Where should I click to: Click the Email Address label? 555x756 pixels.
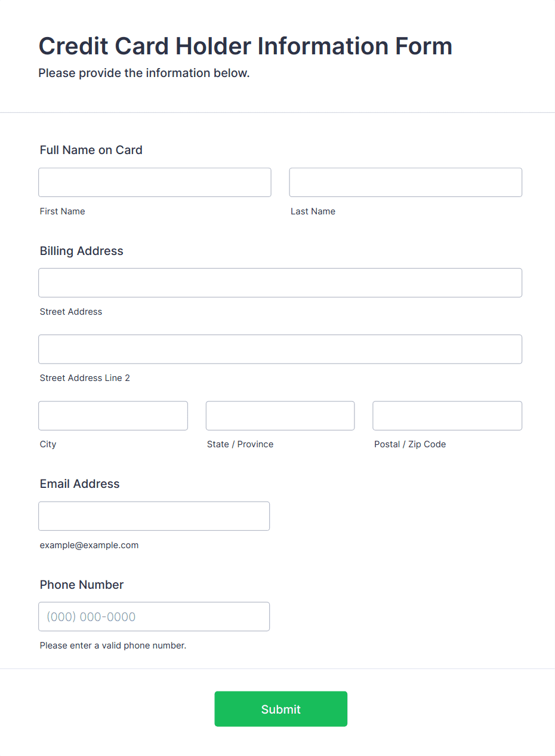click(x=80, y=484)
